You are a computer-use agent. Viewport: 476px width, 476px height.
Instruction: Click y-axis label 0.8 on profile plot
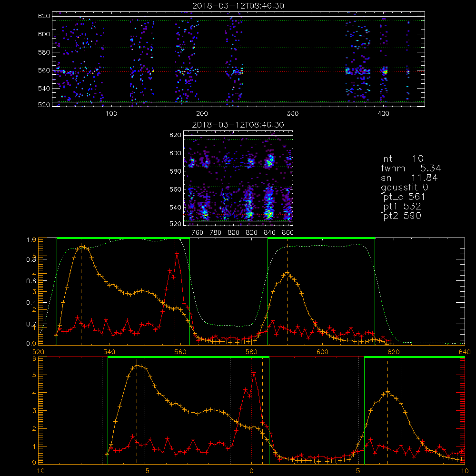click(31, 259)
